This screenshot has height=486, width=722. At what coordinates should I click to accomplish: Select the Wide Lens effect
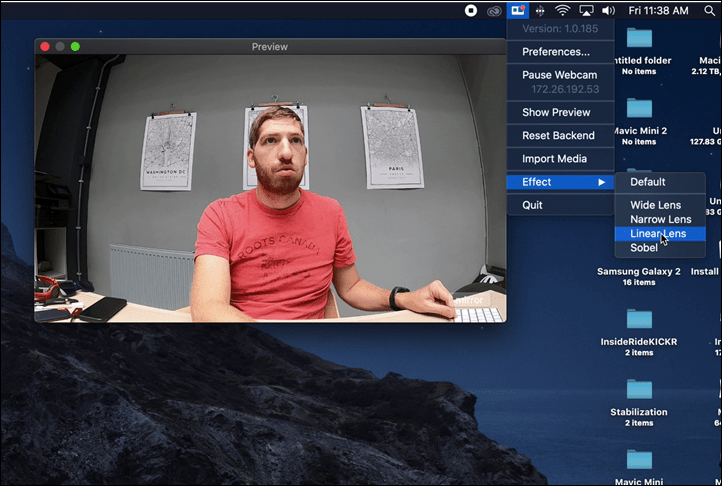660,205
